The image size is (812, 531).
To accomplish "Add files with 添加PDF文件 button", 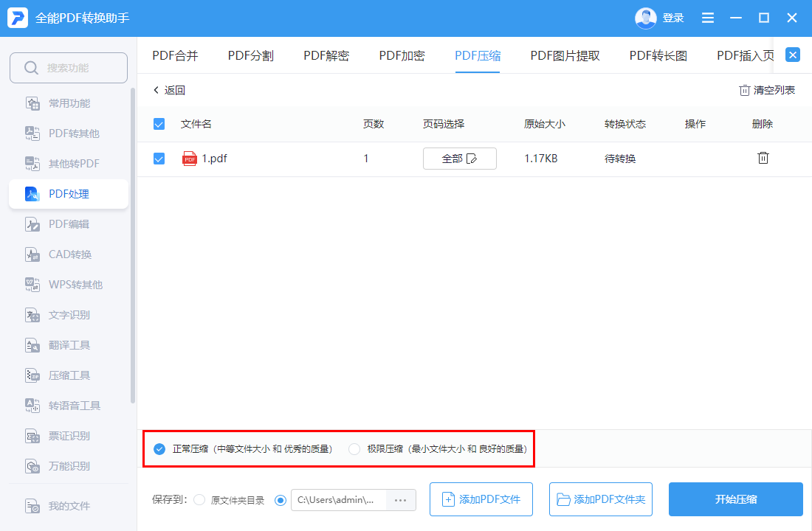I will pos(481,499).
